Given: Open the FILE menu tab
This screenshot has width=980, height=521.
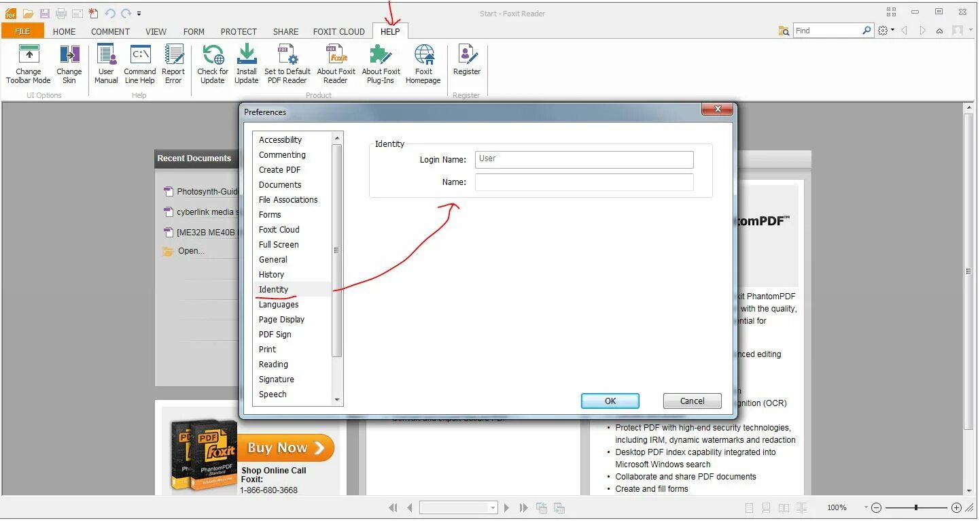Looking at the screenshot, I should pos(22,31).
